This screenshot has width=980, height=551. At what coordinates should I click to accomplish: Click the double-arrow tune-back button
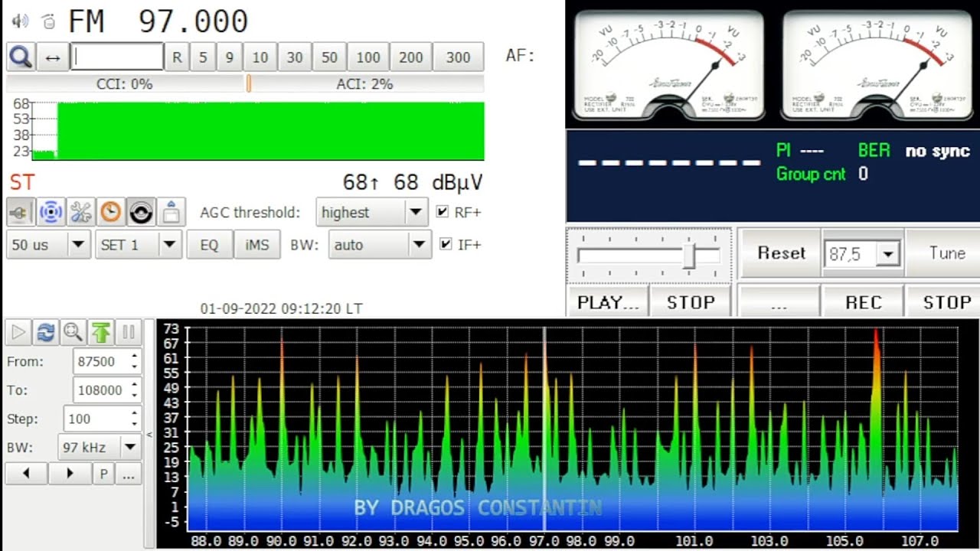(x=53, y=57)
